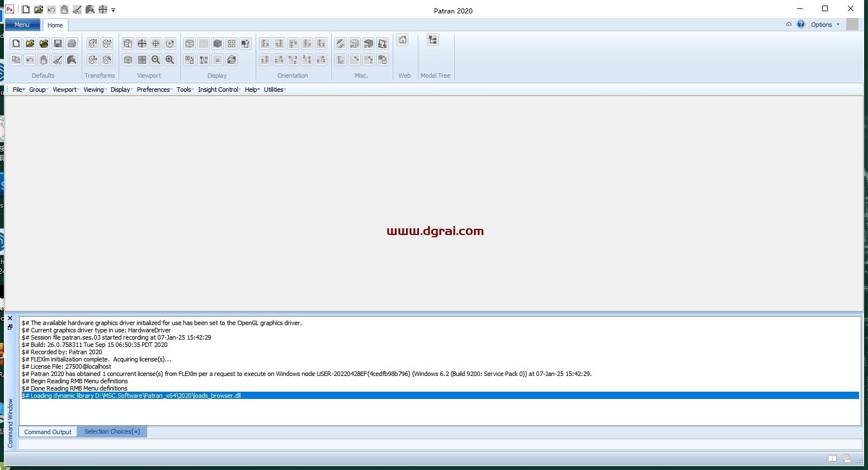
Task: Open the Display dropdown menu
Action: pyautogui.click(x=122, y=90)
